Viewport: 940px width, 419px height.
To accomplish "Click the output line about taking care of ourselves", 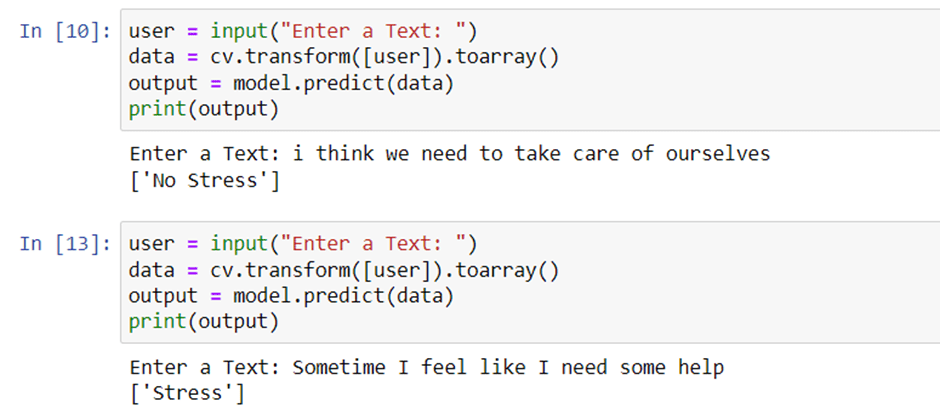I will [x=450, y=154].
